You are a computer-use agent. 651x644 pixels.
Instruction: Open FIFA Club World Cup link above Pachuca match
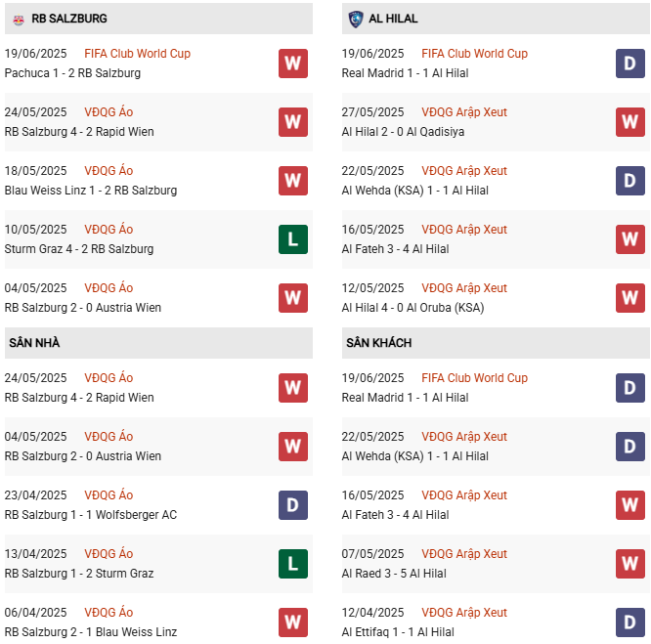click(x=137, y=54)
